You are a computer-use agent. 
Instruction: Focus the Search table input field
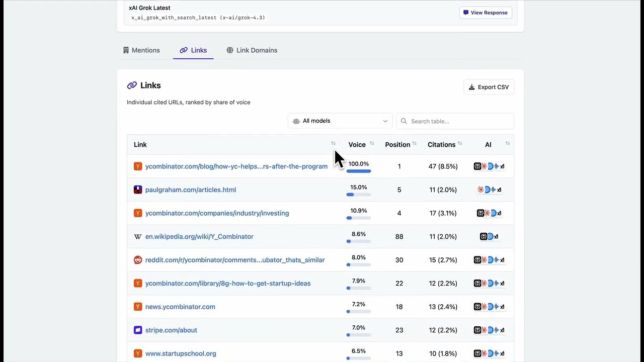(x=455, y=121)
